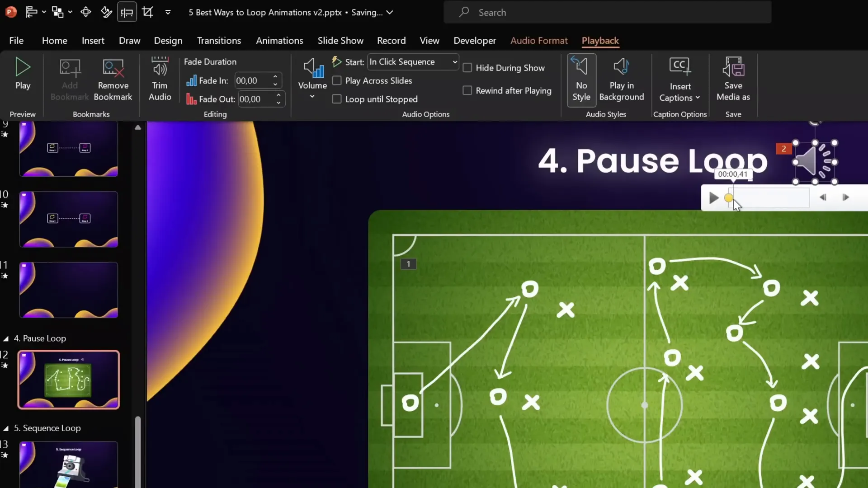The width and height of the screenshot is (868, 488).
Task: Click the yellow bookmark marker on audio timeline
Action: point(728,197)
